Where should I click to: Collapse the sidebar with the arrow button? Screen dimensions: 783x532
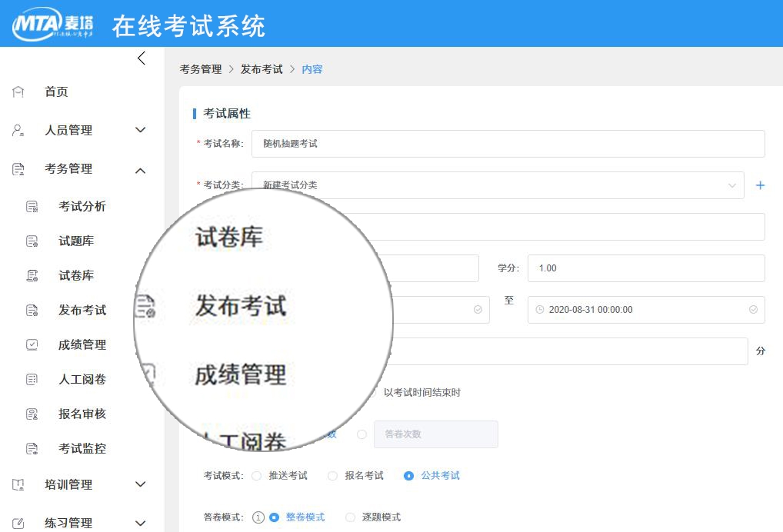[x=141, y=58]
